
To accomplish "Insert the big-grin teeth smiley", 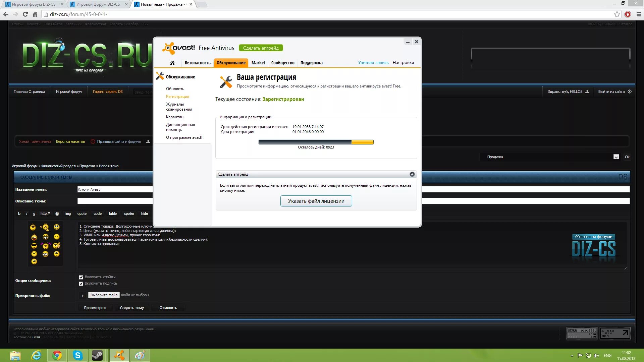I will click(46, 237).
